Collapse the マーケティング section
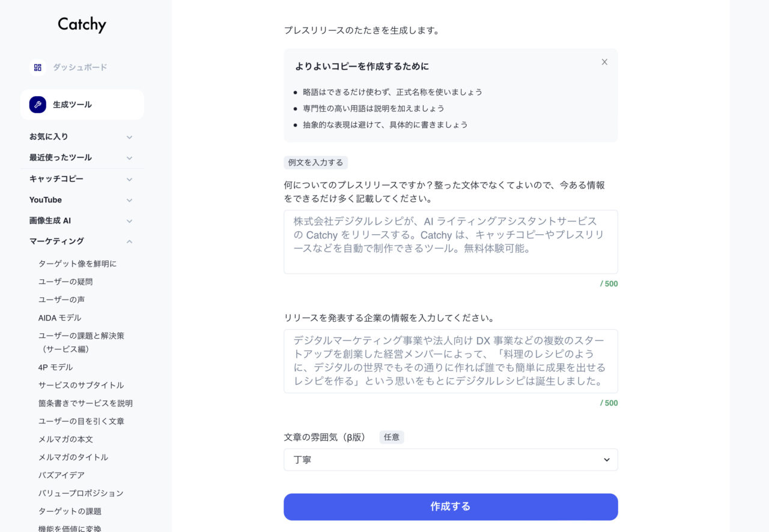 coord(82,241)
